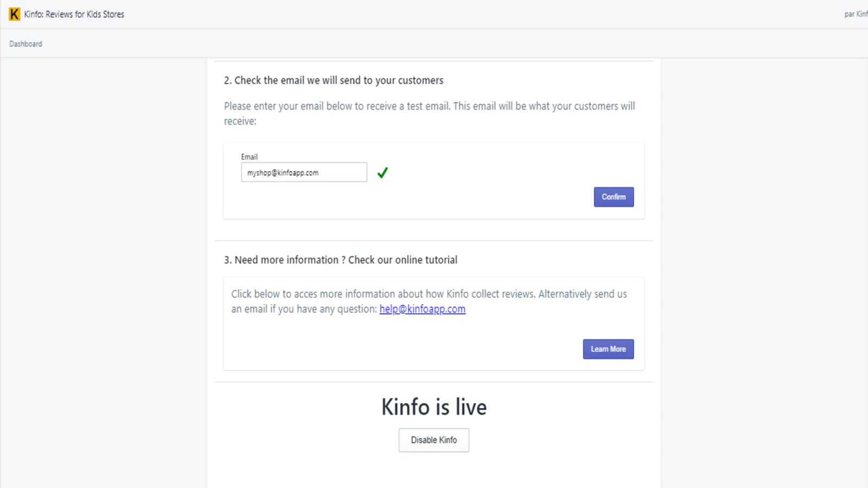Click the Disable Kinfo button
This screenshot has height=488, width=868.
point(434,440)
